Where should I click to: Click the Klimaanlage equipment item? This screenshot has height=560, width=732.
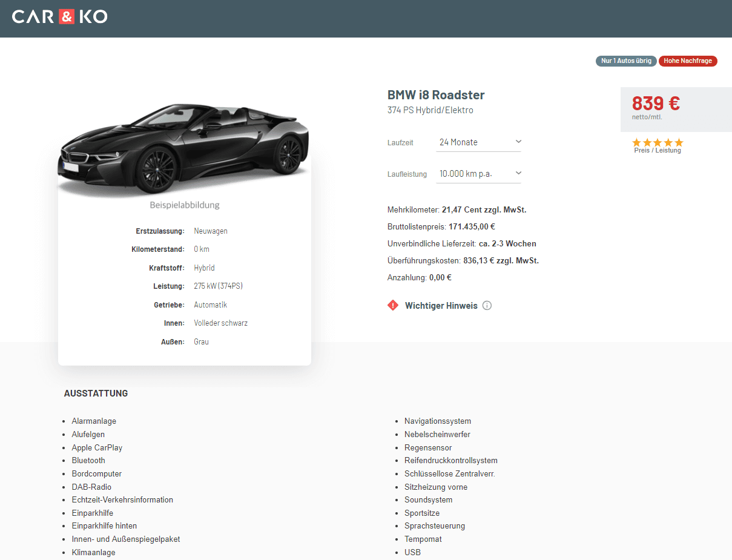[x=94, y=553]
